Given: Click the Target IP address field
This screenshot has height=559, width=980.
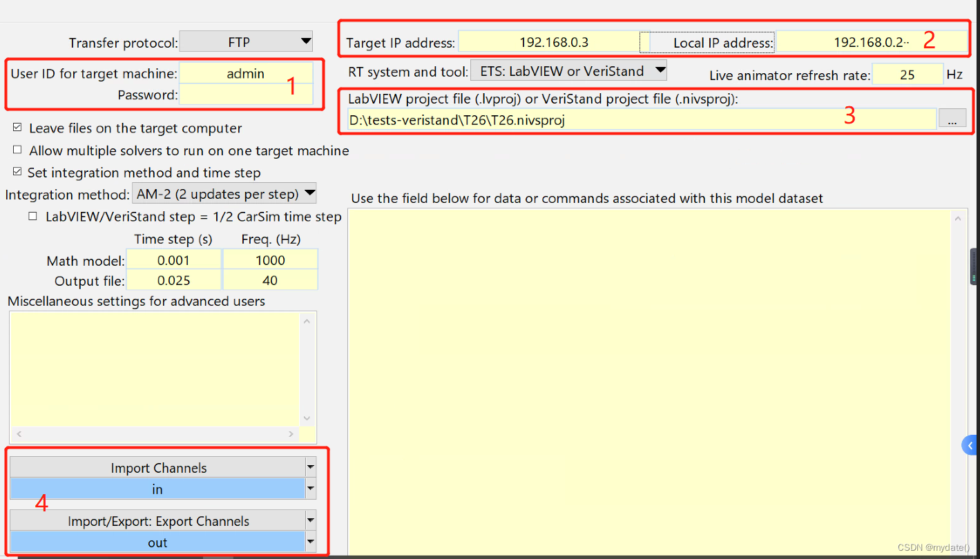Looking at the screenshot, I should [x=549, y=42].
